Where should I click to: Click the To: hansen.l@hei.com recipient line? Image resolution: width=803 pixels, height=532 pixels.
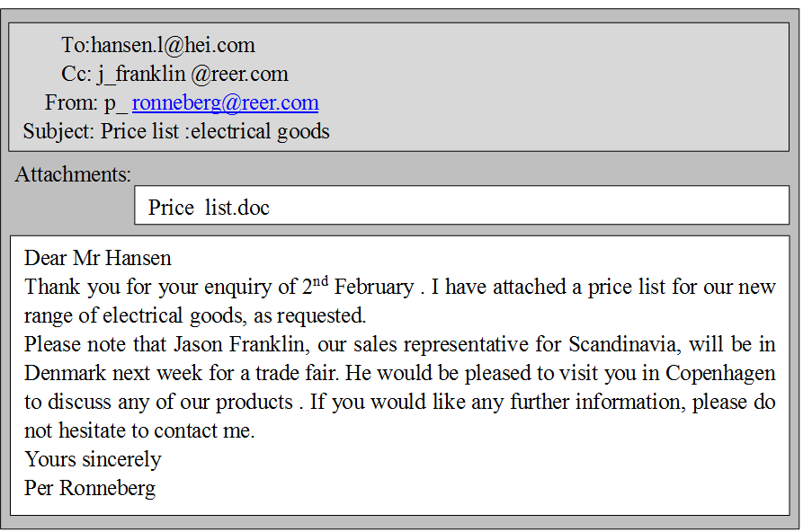tap(157, 45)
